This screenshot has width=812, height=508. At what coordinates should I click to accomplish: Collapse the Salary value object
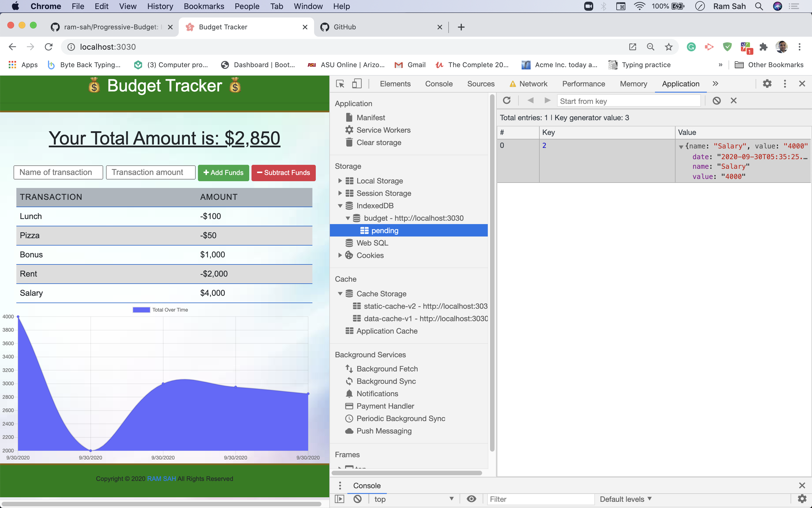(681, 146)
